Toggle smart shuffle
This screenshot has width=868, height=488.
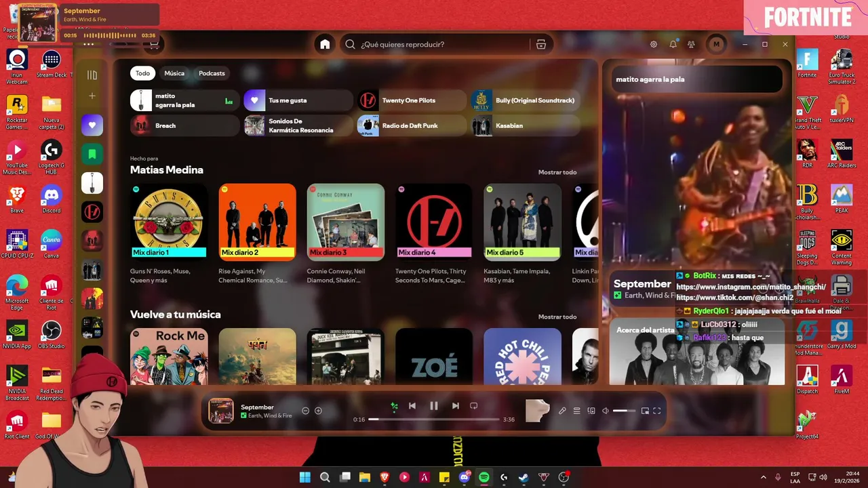click(x=394, y=406)
